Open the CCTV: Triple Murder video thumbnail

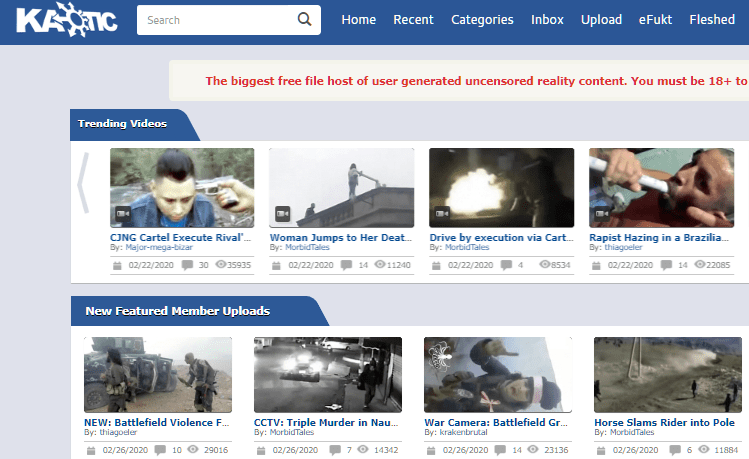(328, 375)
